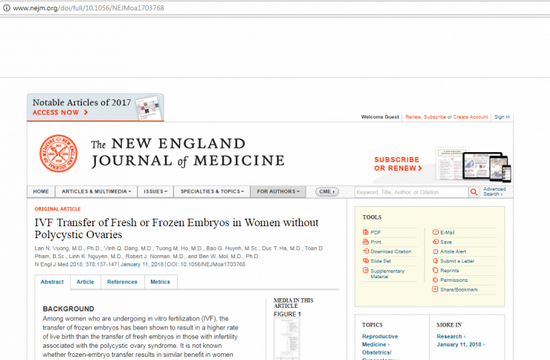Click the Print icon in Tools
The width and height of the screenshot is (550, 360).
click(365, 242)
